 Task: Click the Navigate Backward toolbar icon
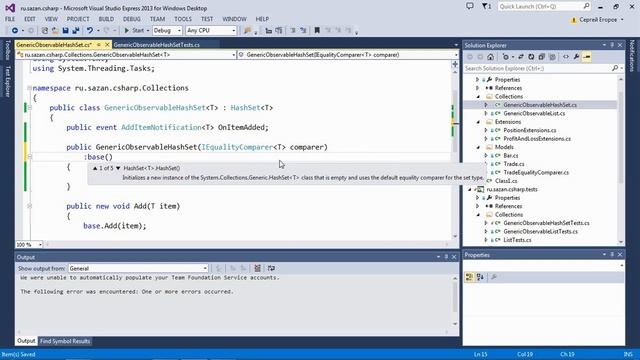pyautogui.click(x=15, y=31)
